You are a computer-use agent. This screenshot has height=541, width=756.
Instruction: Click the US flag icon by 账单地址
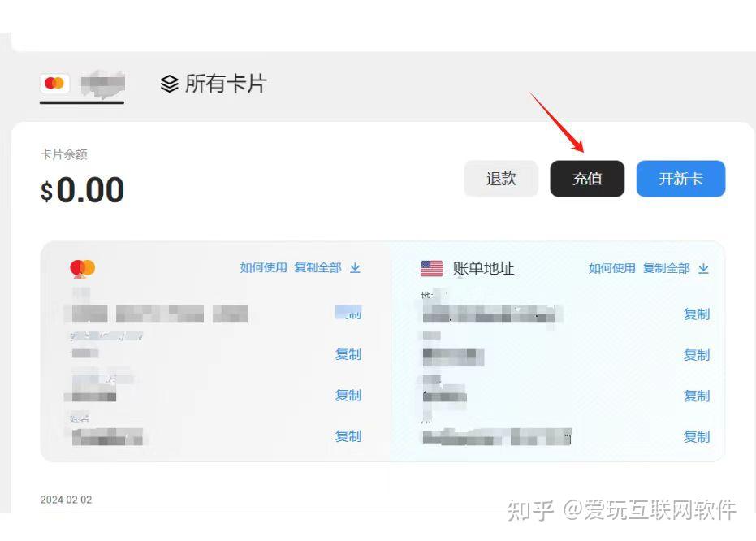431,268
